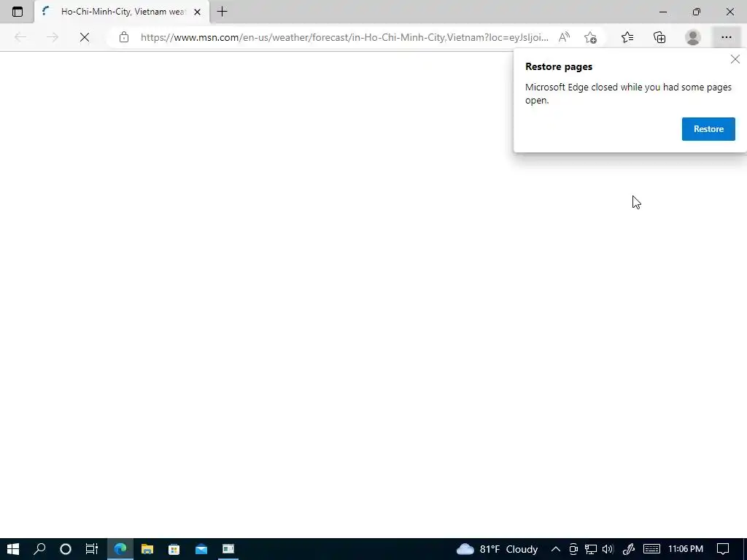This screenshot has width=747, height=560.
Task: Open taskbar Search
Action: (x=39, y=549)
